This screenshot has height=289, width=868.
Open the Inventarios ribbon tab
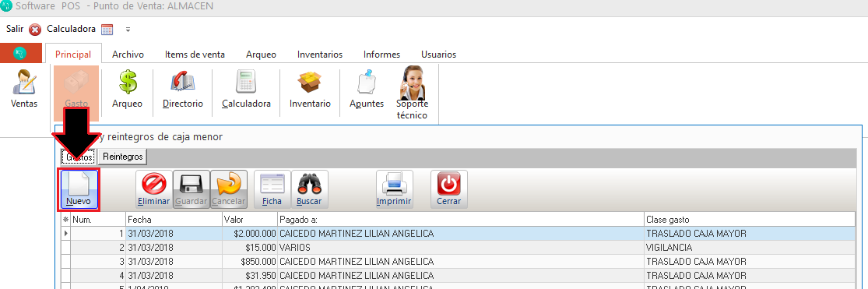(x=320, y=55)
